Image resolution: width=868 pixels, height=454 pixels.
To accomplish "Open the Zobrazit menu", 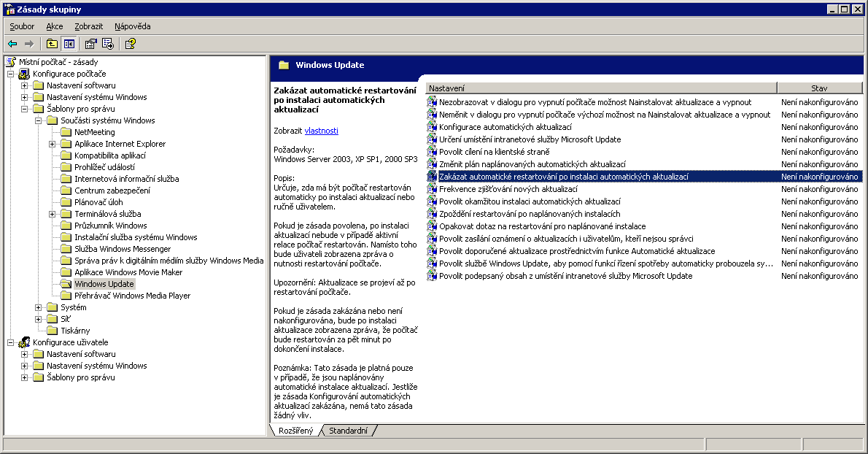I will (88, 26).
